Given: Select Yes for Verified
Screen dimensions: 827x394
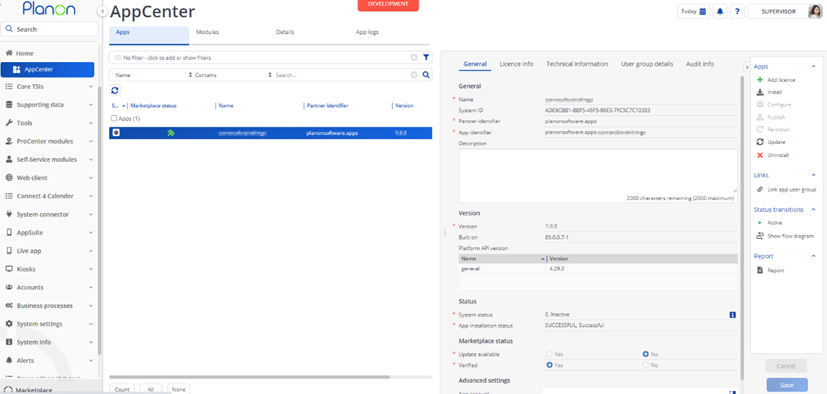Looking at the screenshot, I should coord(550,365).
